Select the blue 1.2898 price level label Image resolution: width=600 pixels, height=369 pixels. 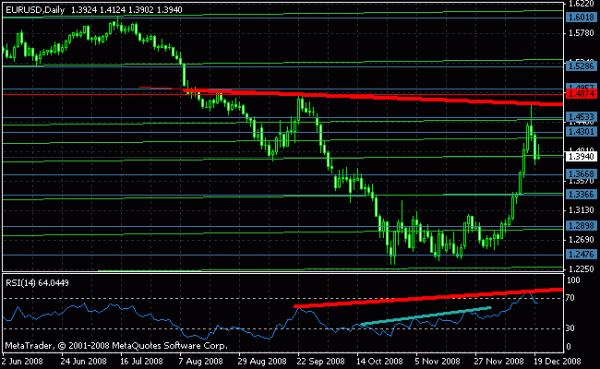coord(581,226)
